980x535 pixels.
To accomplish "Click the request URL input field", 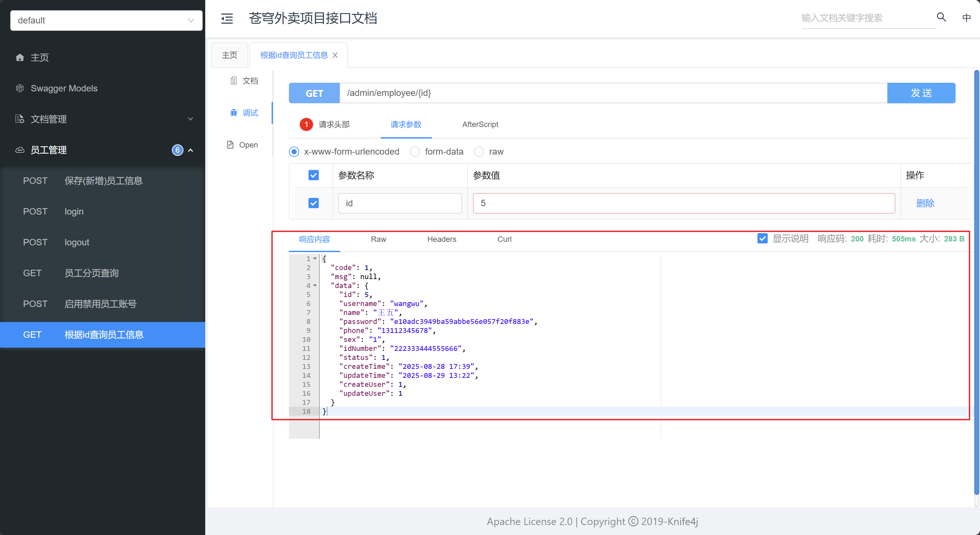I will pyautogui.click(x=613, y=93).
